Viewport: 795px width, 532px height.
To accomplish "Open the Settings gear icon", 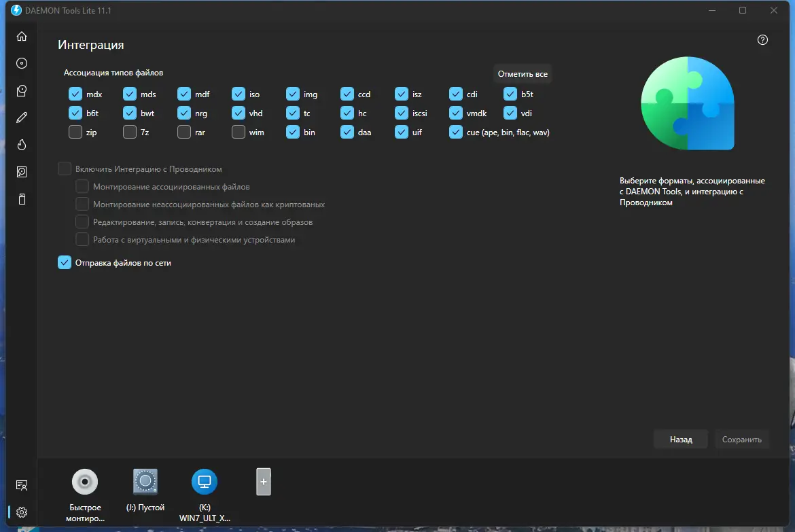I will click(21, 512).
